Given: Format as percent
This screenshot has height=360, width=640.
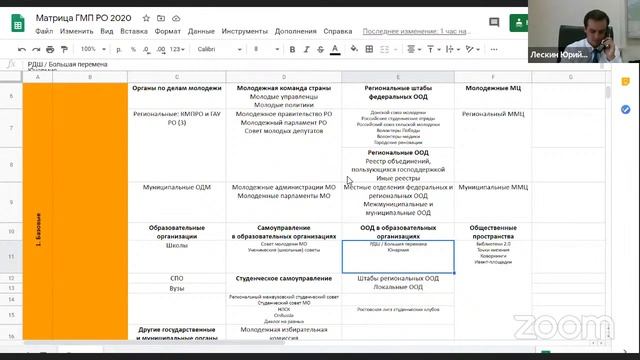Looking at the screenshot, I should pos(133,49).
